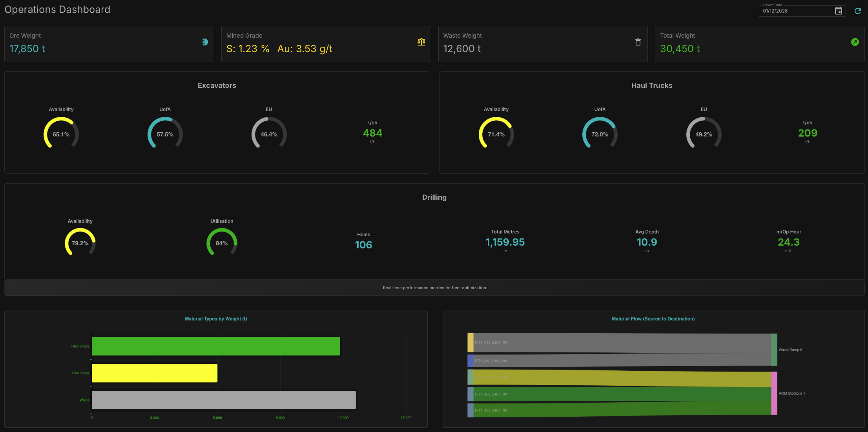Click the Holes count 106
Viewport: 868px width, 432px height.
pos(363,245)
